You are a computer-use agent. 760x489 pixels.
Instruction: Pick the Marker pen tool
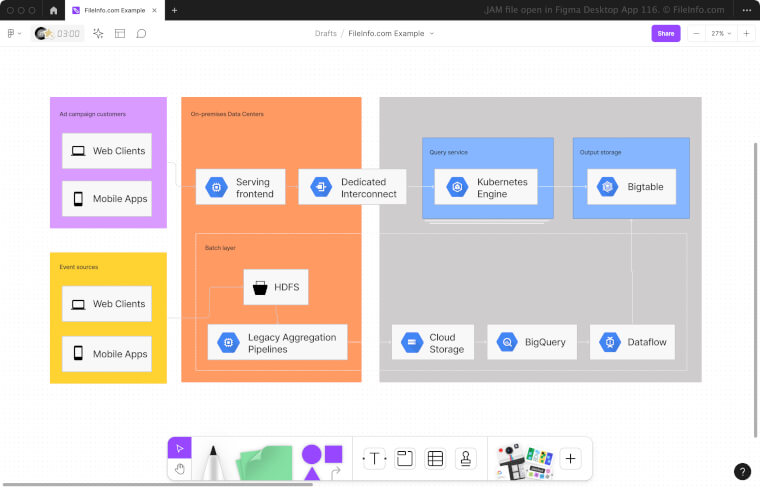212,463
